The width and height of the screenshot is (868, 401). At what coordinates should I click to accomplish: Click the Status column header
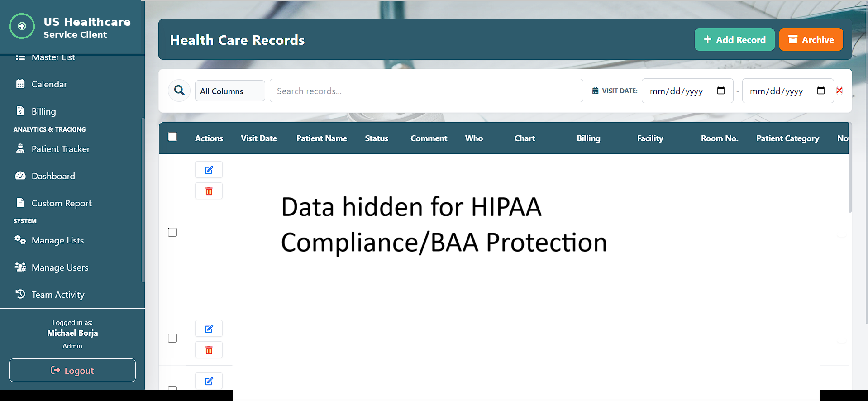(377, 138)
